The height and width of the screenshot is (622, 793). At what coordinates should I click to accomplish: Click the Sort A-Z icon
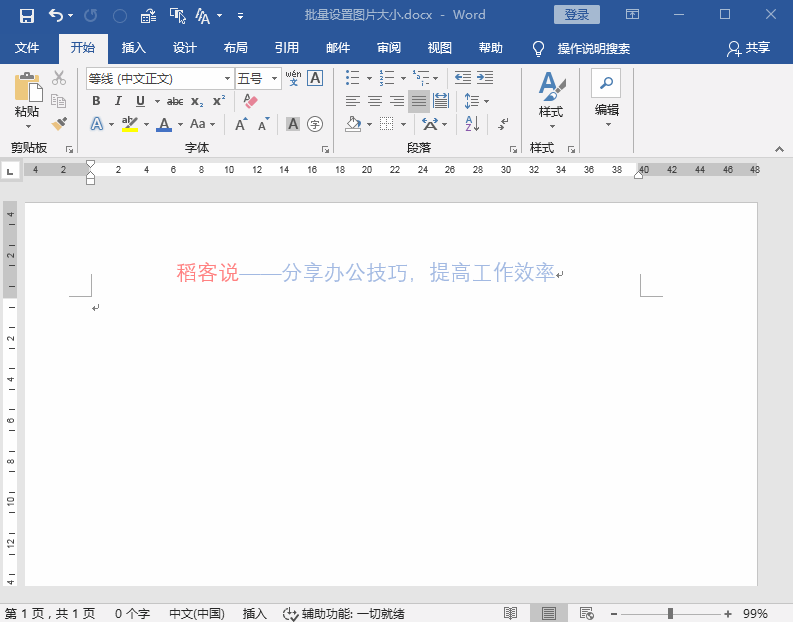[x=472, y=123]
